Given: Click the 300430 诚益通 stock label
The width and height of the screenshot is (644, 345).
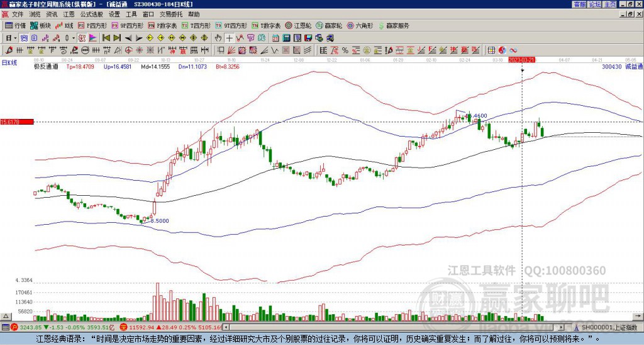Looking at the screenshot, I should tap(622, 66).
